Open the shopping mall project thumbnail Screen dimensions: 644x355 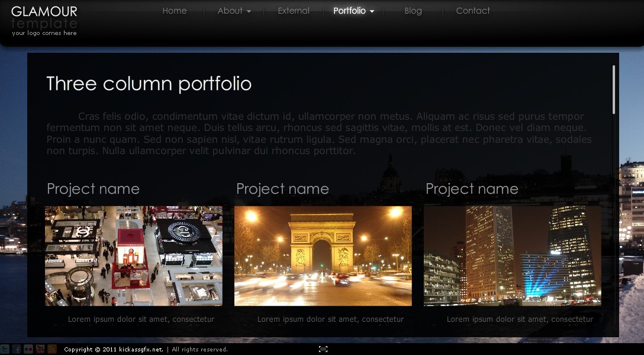click(x=134, y=256)
